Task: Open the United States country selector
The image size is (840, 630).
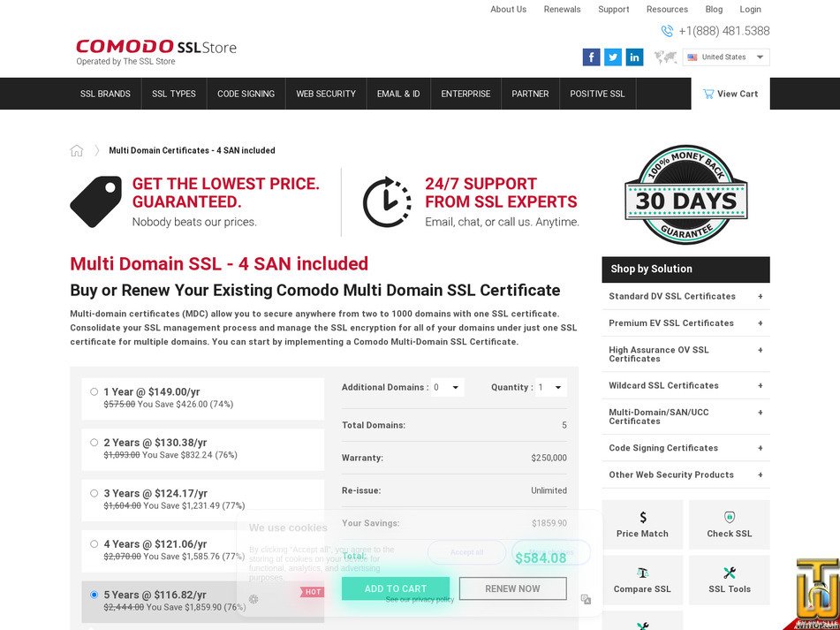Action: [x=724, y=57]
